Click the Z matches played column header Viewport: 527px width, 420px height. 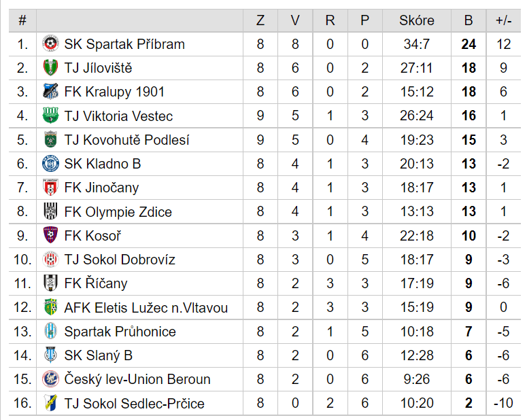point(260,20)
